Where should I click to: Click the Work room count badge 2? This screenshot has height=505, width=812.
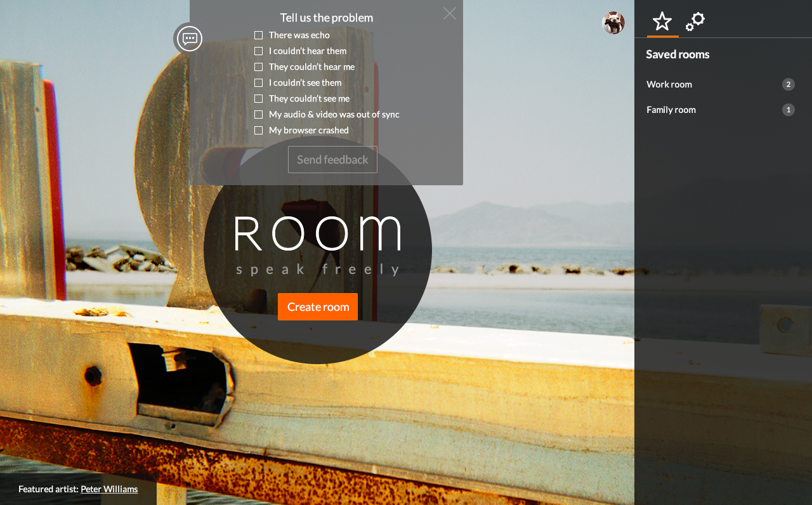[789, 84]
